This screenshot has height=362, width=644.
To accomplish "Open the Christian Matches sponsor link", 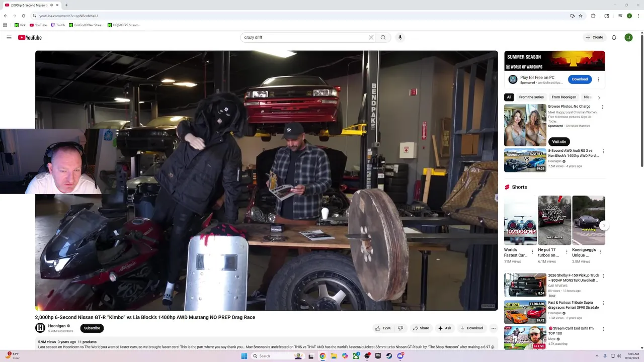I will pos(578,126).
